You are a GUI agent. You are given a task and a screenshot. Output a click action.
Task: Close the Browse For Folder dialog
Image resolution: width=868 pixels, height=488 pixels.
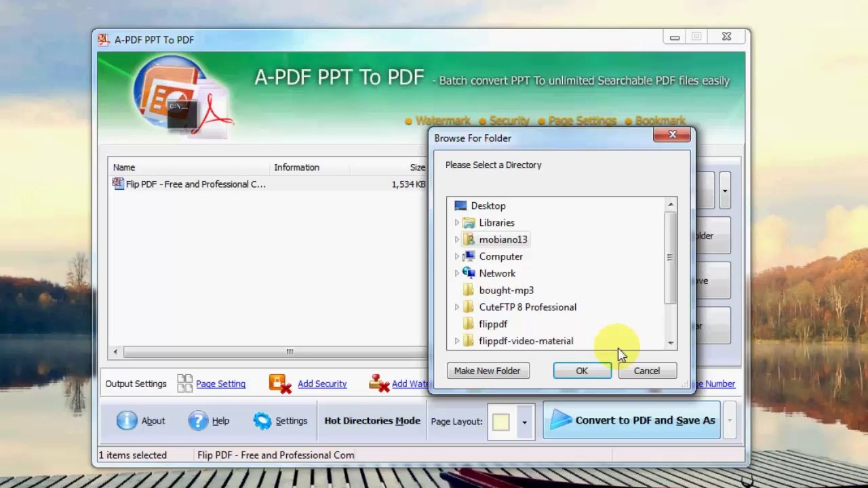coord(673,136)
